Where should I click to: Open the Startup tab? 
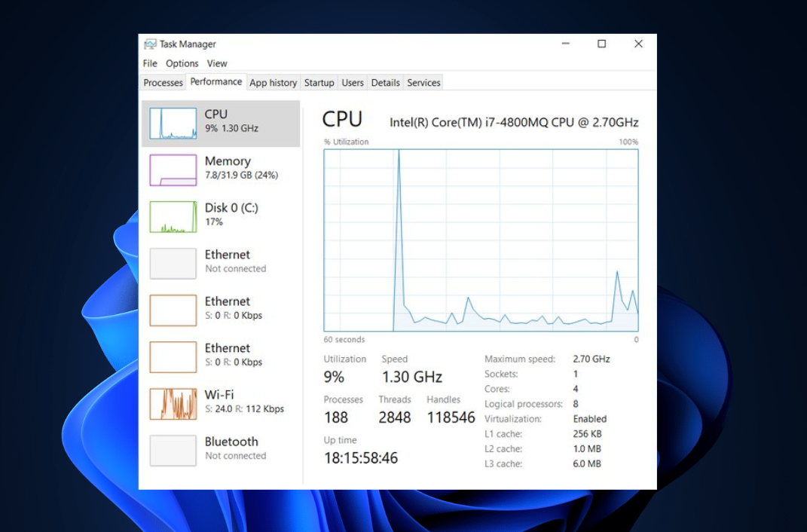(x=319, y=82)
